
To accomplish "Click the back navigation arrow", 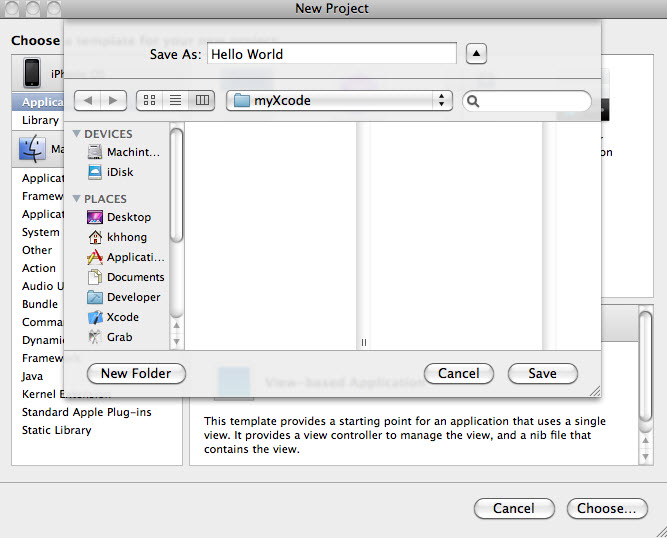I will [x=88, y=100].
